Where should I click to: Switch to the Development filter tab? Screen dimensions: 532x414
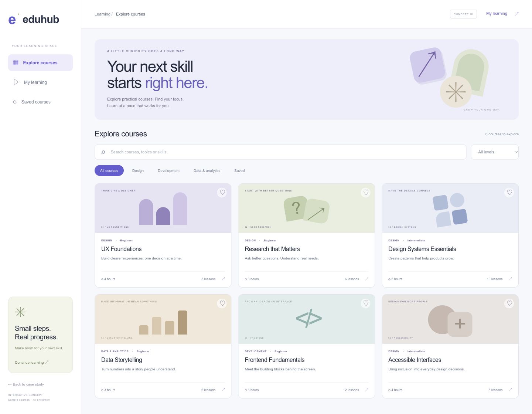(x=168, y=171)
